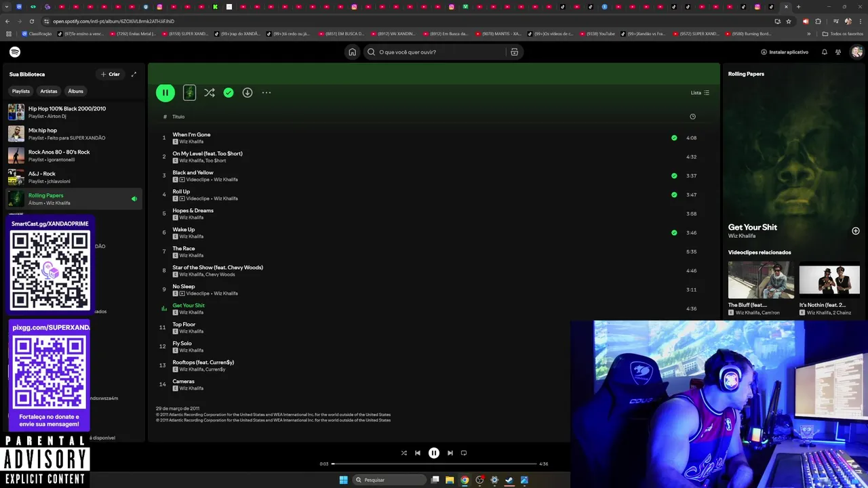Open It's Nothin video thumbnail
The height and width of the screenshot is (488, 868).
click(829, 280)
